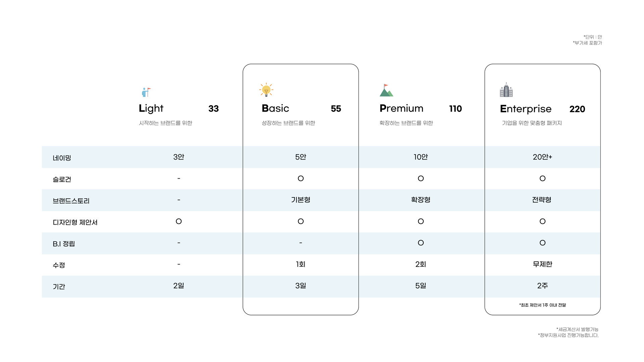The width and height of the screenshot is (644, 362).
Task: Click the 최초 제안서 1주 이내 전달 note
Action: (x=542, y=305)
